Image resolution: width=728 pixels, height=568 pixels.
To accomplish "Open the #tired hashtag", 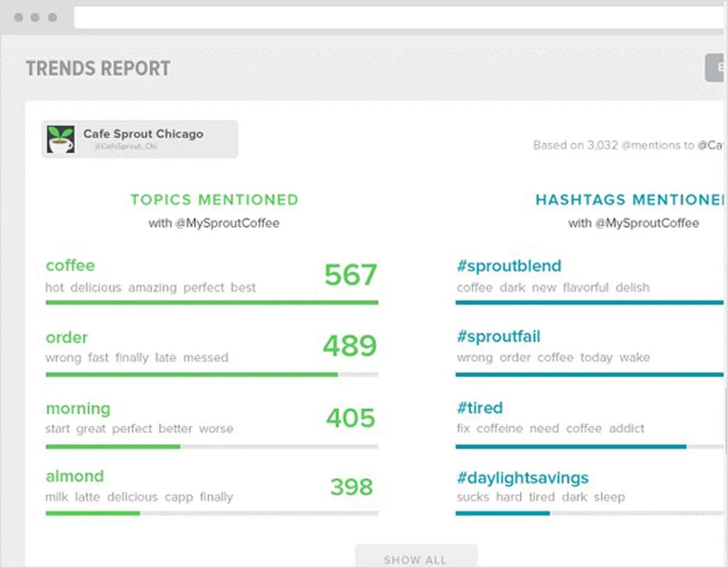I will (479, 408).
